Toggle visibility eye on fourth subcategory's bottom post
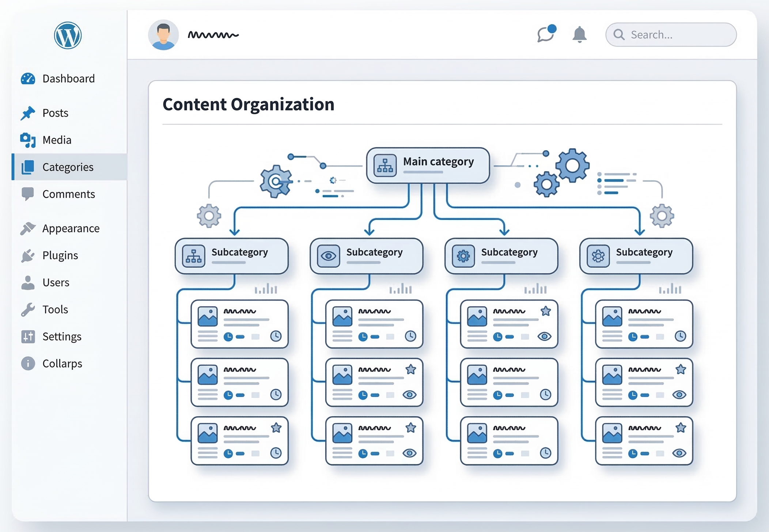 pos(679,453)
